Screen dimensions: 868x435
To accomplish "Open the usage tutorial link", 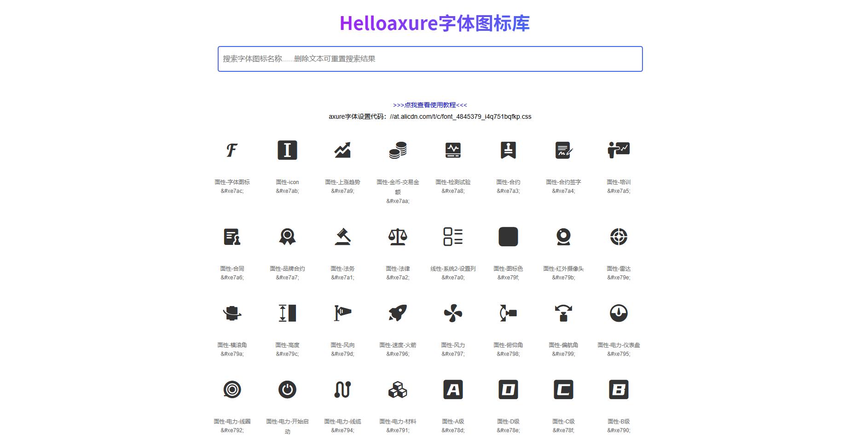I will 430,105.
